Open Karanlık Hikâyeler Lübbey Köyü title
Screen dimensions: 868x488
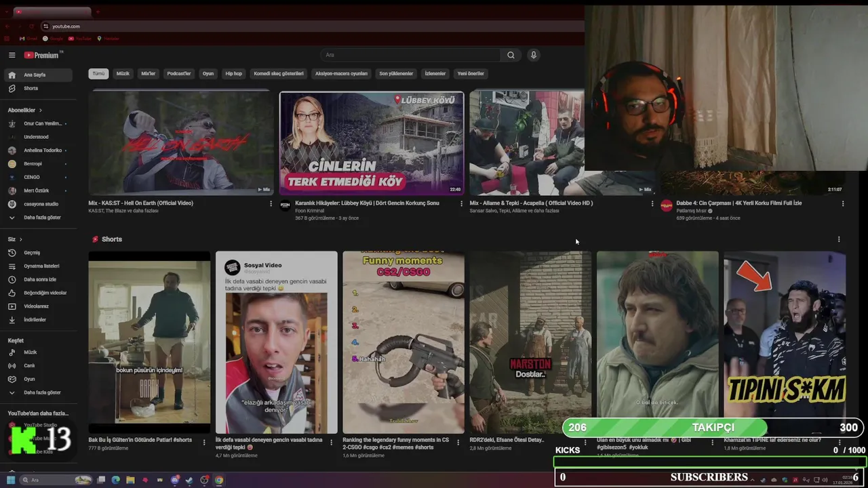[x=367, y=203]
